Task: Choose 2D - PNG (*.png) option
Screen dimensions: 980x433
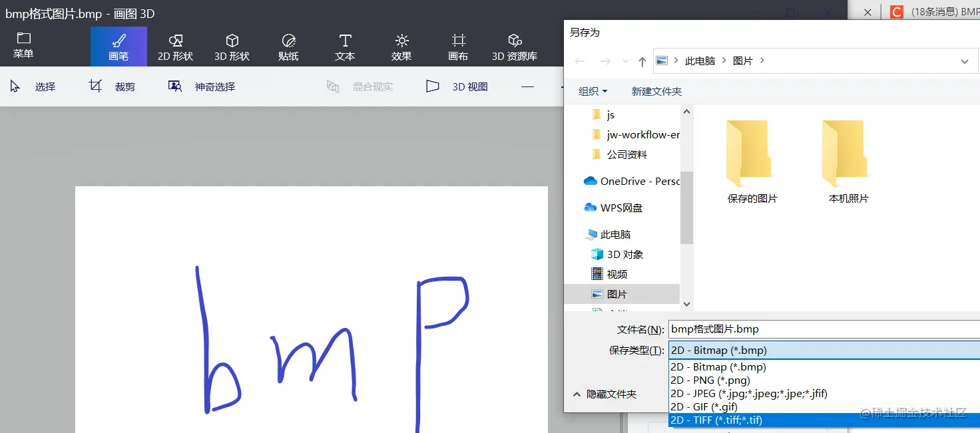Action: click(x=824, y=380)
